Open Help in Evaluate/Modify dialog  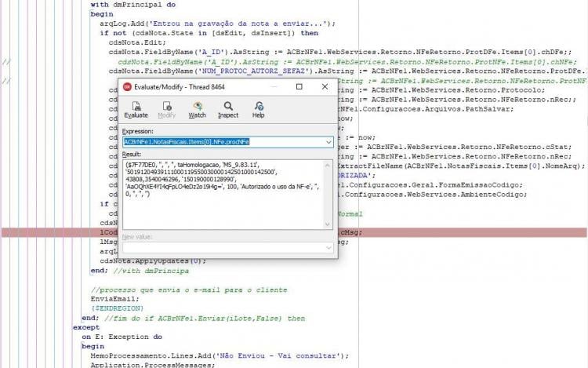click(259, 110)
